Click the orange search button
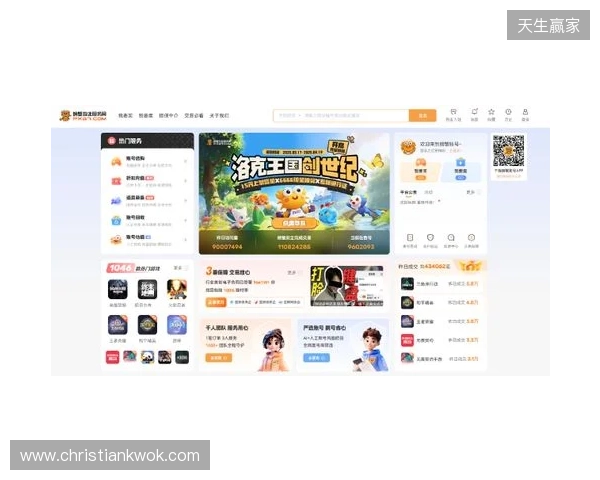600x480 pixels. [x=422, y=115]
